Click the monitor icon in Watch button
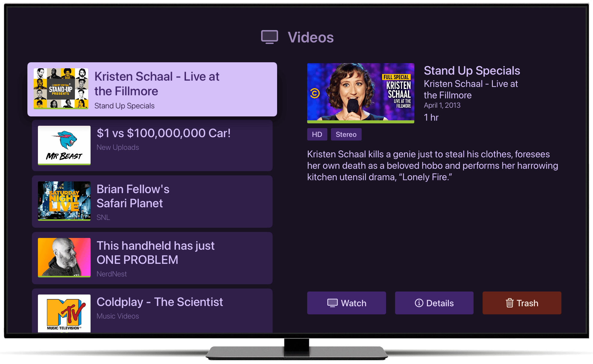Image resolution: width=593 pixels, height=364 pixels. point(332,303)
